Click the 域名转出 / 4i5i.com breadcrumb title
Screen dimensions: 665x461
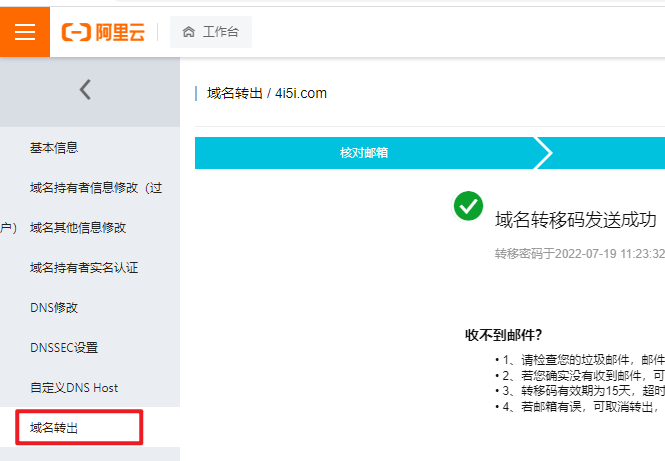click(x=267, y=93)
